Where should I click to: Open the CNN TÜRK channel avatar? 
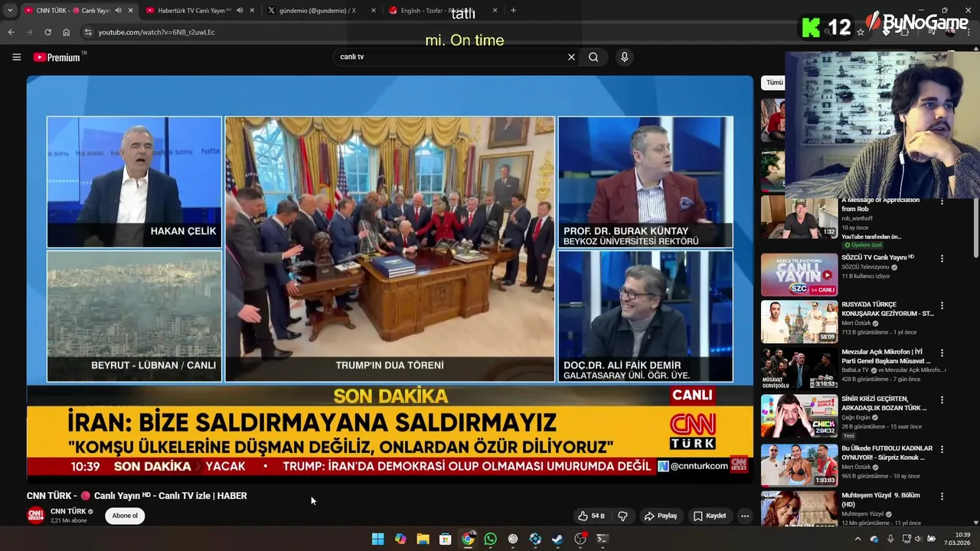(x=36, y=515)
